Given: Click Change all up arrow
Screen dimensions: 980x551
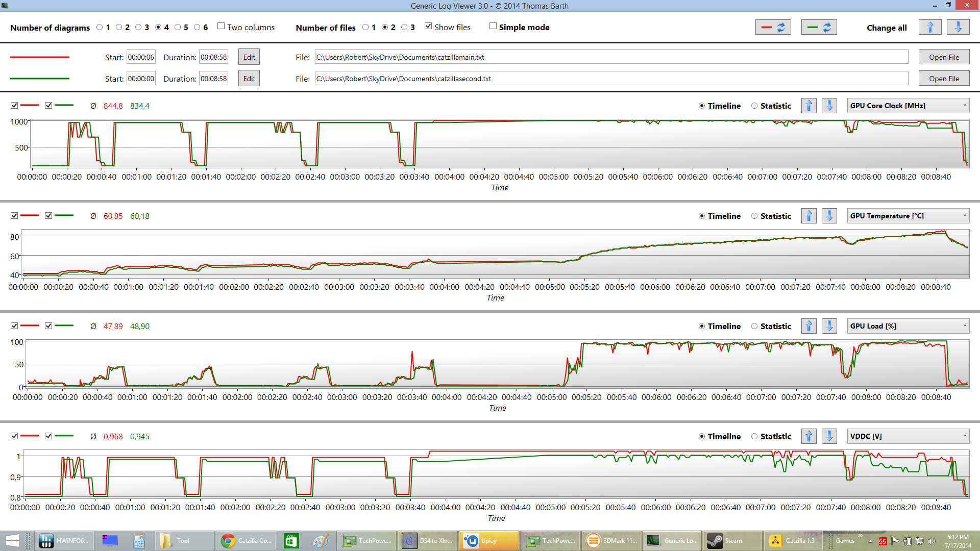Looking at the screenshot, I should click(930, 27).
